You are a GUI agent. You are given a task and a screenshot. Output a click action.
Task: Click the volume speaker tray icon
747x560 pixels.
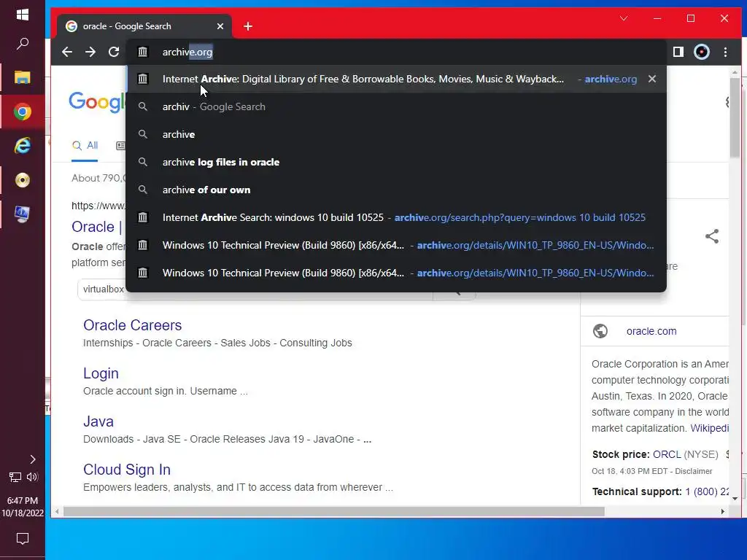point(32,477)
